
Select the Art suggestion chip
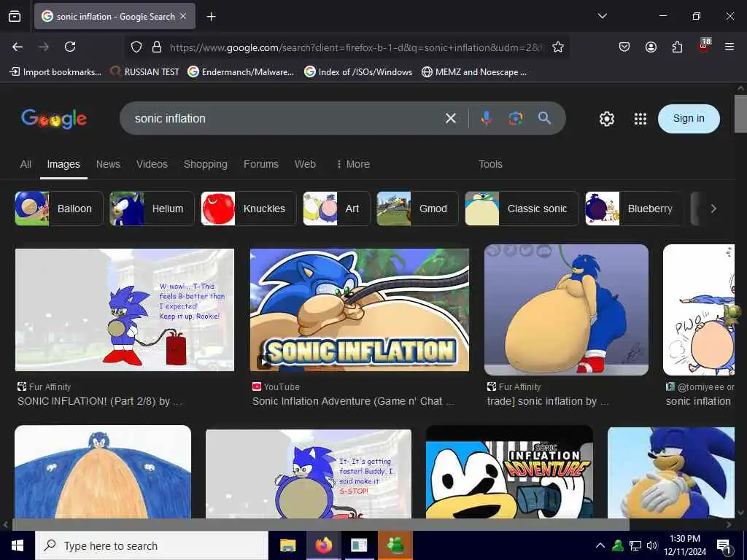(x=336, y=209)
